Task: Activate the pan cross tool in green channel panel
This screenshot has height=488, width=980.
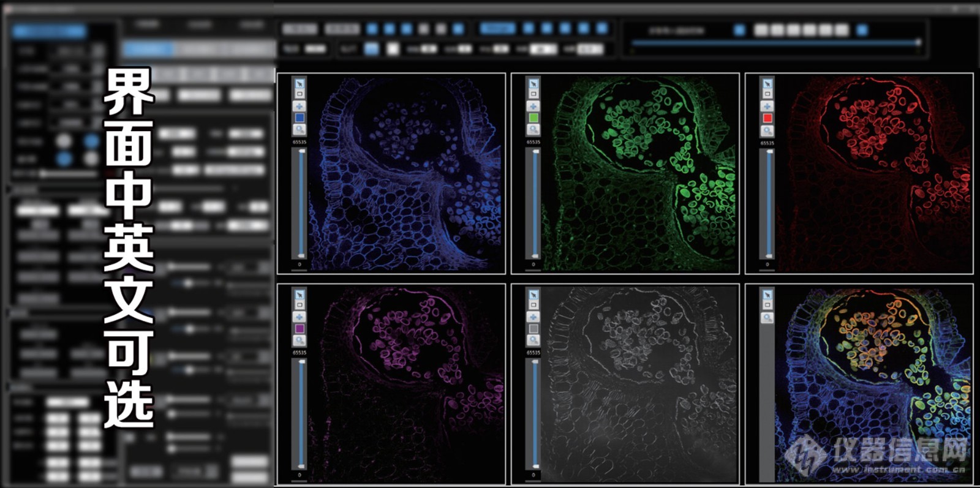Action: (533, 106)
